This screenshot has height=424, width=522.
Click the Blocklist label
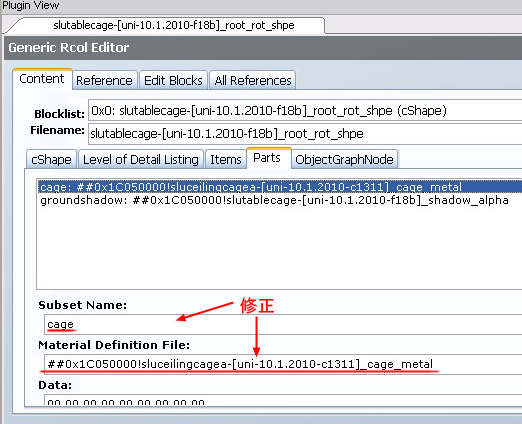tap(59, 114)
